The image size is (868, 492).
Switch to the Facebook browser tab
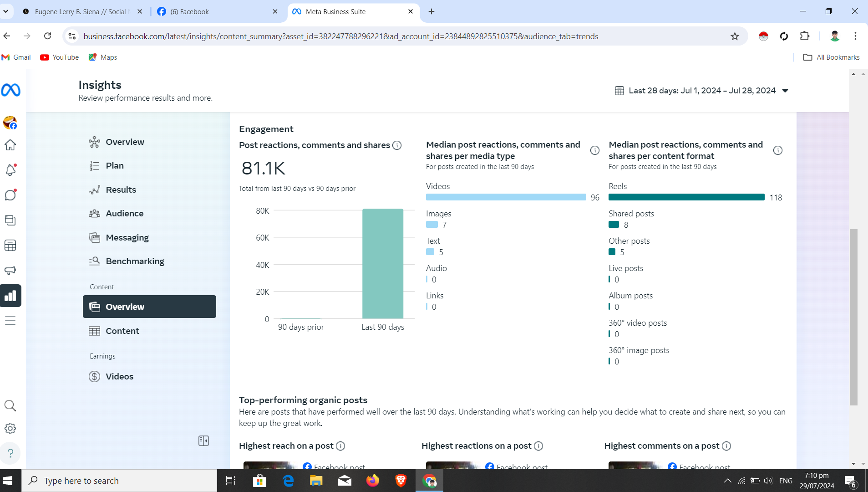[217, 12]
